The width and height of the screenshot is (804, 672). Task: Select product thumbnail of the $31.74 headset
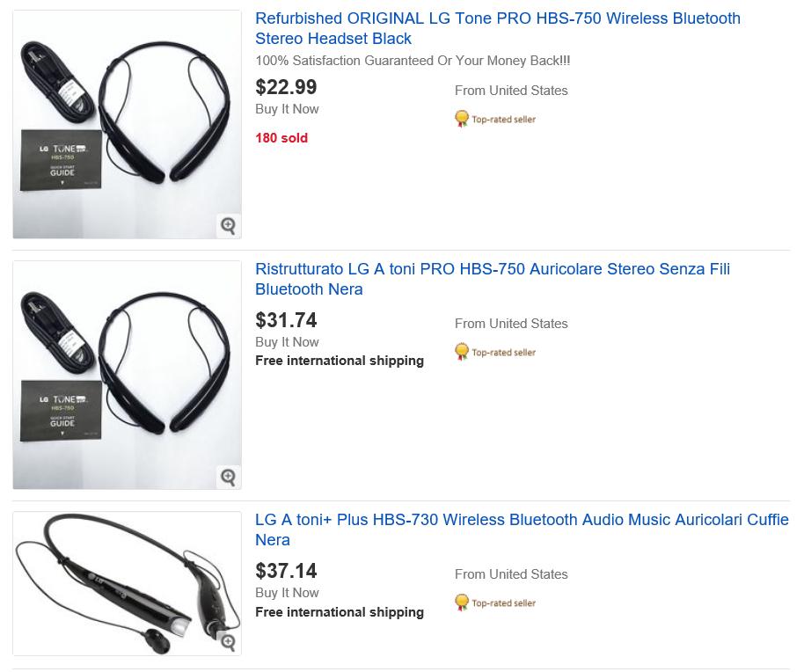click(x=127, y=375)
